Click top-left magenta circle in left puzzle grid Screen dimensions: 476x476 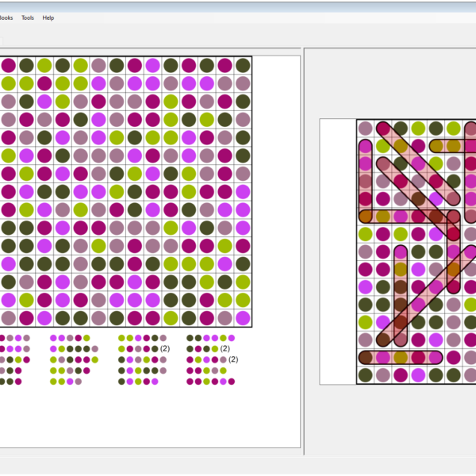coord(9,65)
